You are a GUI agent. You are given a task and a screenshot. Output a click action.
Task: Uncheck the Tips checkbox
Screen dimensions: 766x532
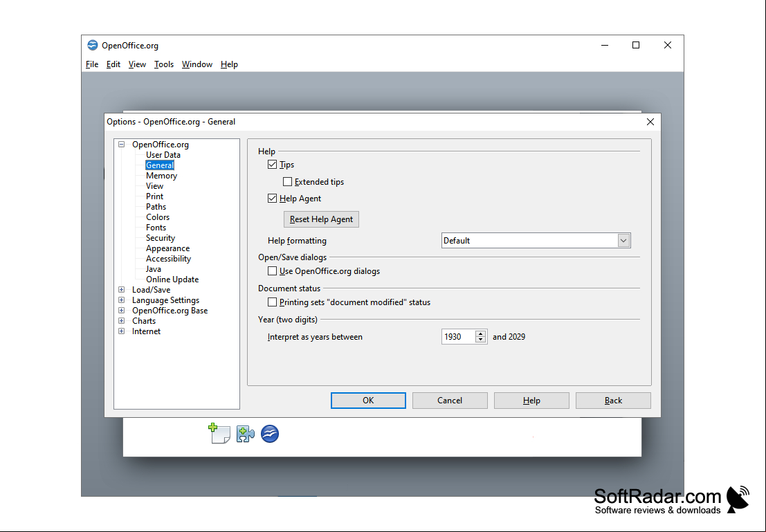point(272,165)
